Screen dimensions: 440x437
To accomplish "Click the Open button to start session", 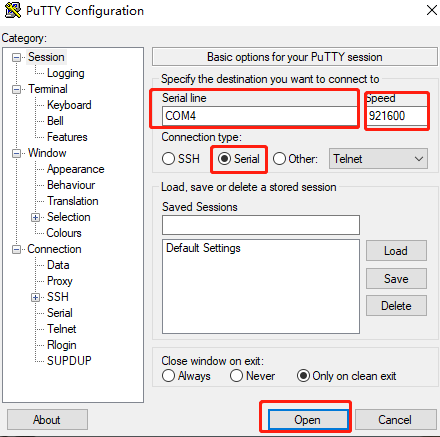I will (x=308, y=419).
